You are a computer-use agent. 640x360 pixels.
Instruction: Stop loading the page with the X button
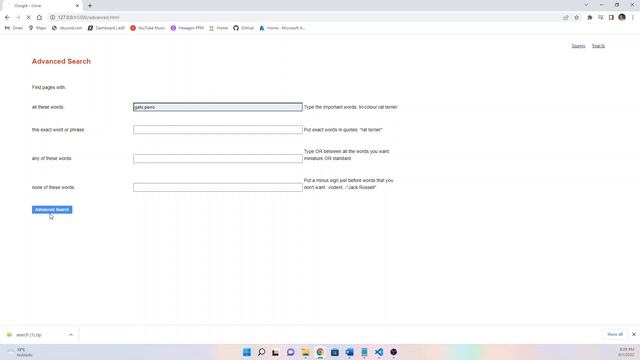(29, 18)
